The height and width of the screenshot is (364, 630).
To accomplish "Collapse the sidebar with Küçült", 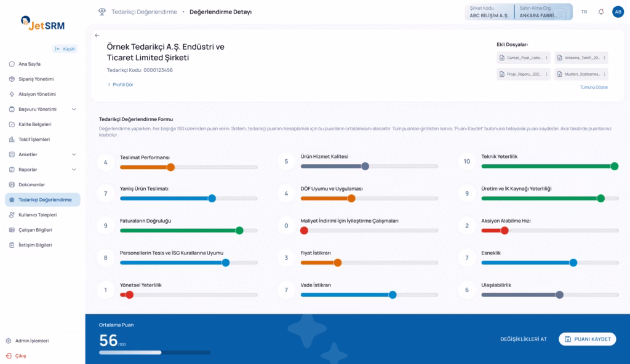I will click(65, 49).
